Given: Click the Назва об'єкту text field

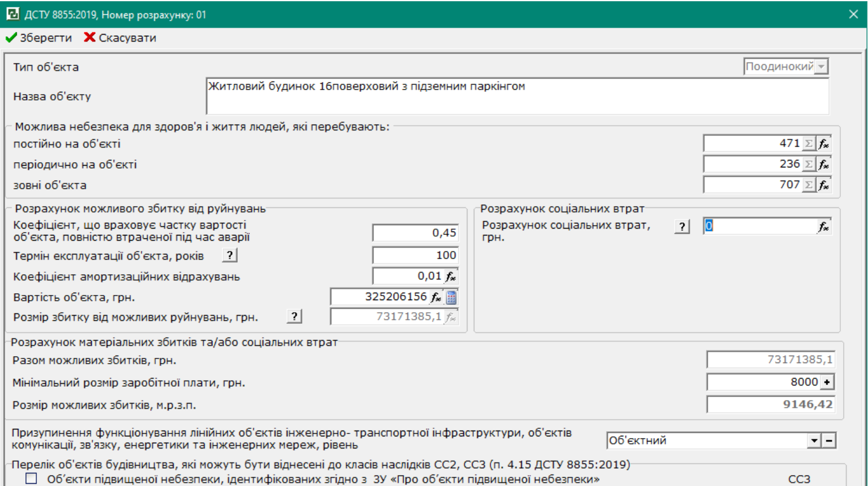Looking at the screenshot, I should [x=517, y=96].
